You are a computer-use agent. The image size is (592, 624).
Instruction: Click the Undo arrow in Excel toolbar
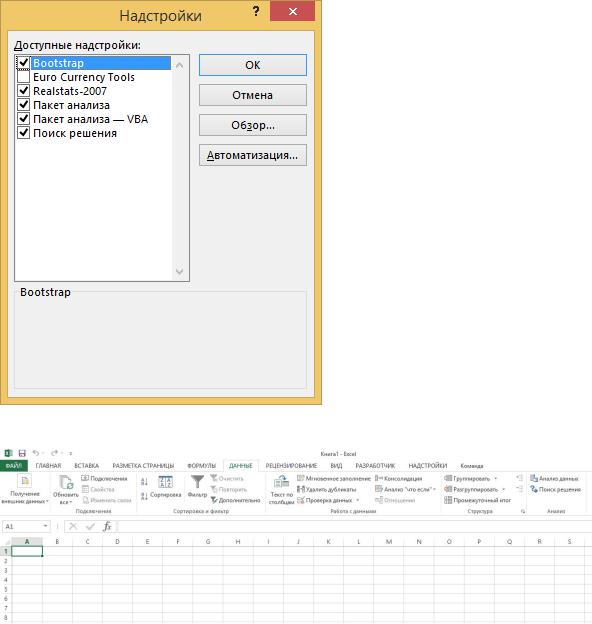point(36,453)
